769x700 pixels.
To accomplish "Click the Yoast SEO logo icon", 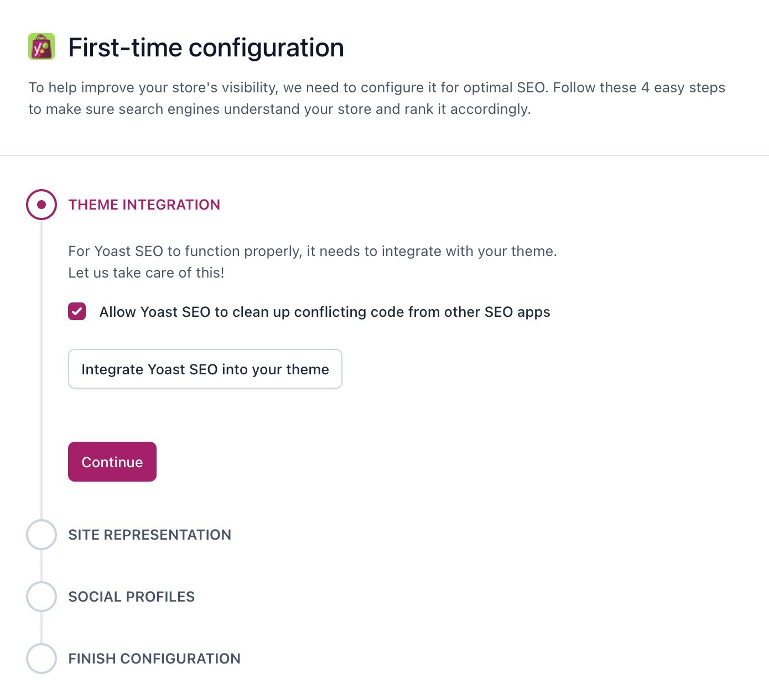I will click(41, 46).
